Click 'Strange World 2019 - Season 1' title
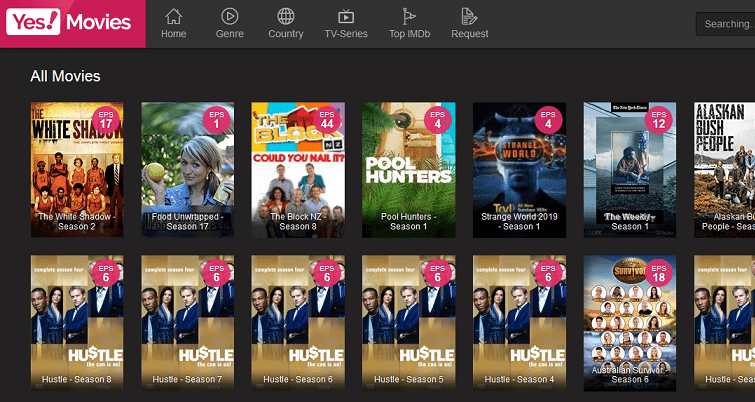This screenshot has height=402, width=755. point(520,221)
